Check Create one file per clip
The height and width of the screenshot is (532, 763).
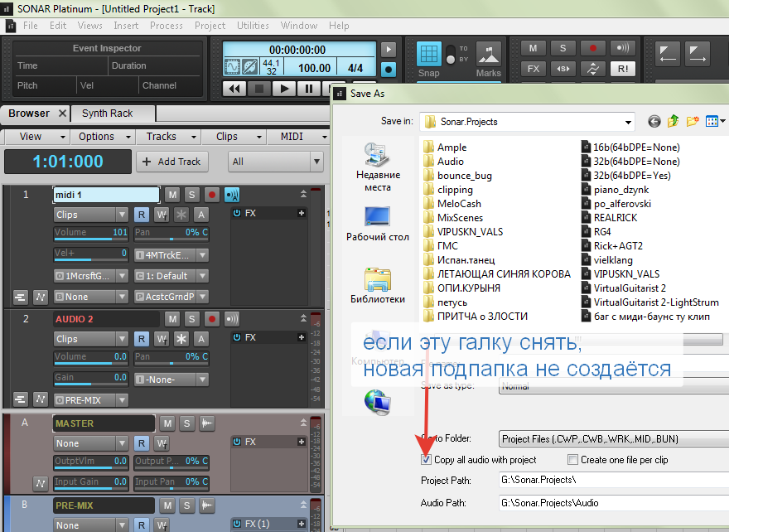[x=572, y=459]
